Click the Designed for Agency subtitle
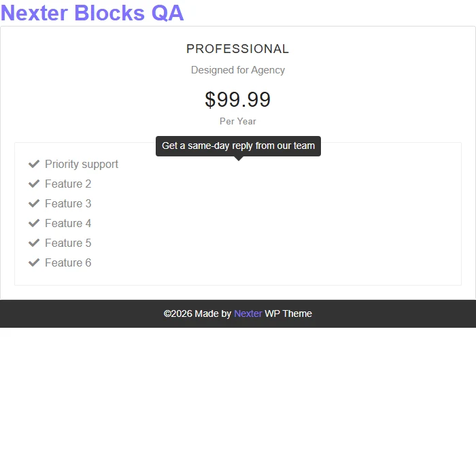This screenshot has width=476, height=476. coord(238,70)
